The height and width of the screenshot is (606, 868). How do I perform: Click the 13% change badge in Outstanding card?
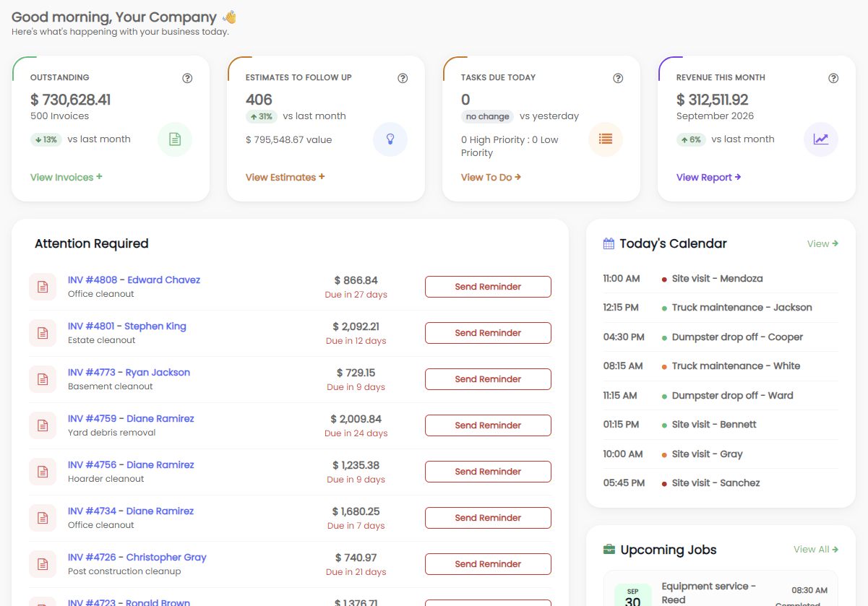click(46, 139)
